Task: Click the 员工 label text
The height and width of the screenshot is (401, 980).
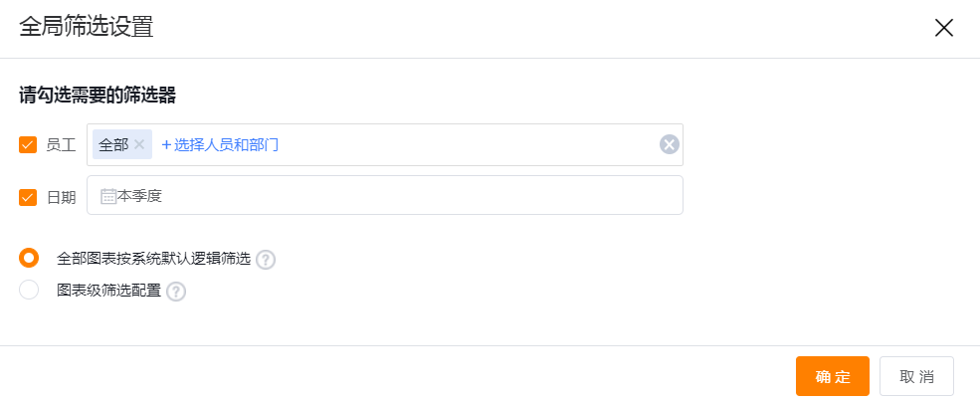Action: click(x=62, y=146)
